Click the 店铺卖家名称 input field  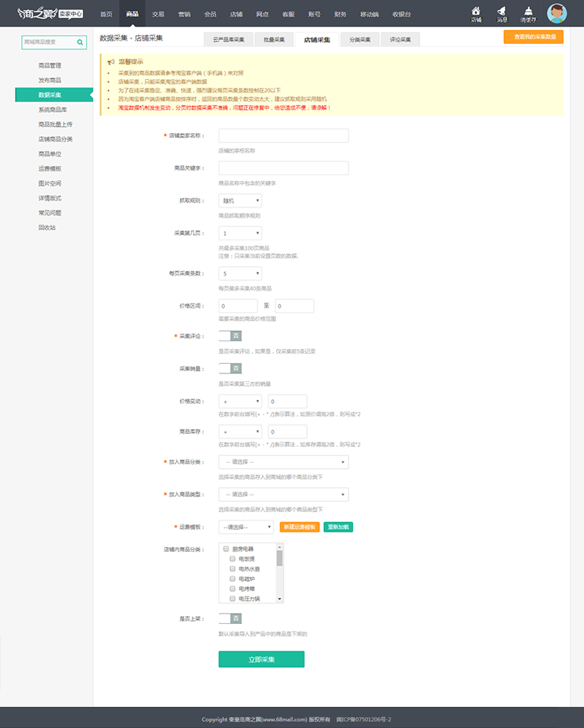coord(283,136)
